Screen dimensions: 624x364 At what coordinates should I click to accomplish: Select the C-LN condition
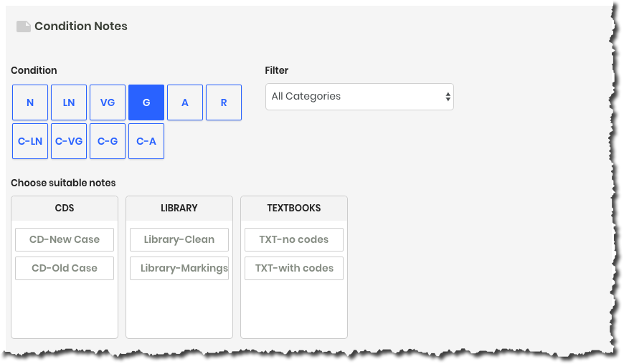click(x=30, y=141)
